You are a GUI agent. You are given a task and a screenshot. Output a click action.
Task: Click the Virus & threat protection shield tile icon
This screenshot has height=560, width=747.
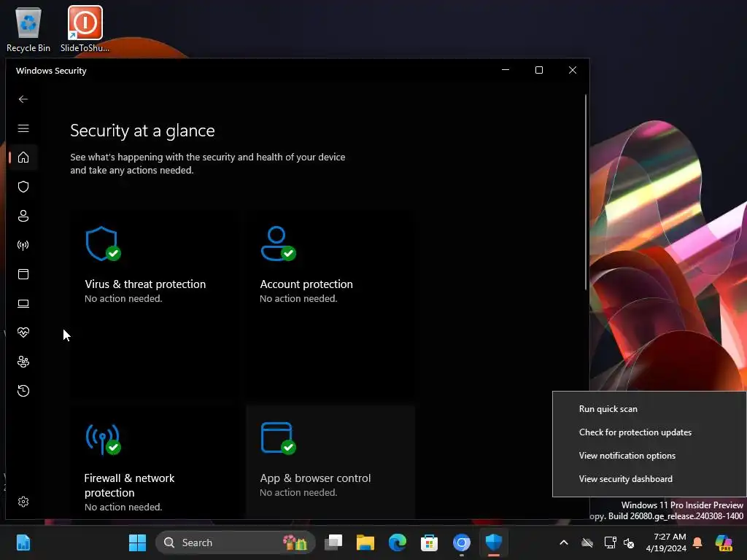[103, 244]
